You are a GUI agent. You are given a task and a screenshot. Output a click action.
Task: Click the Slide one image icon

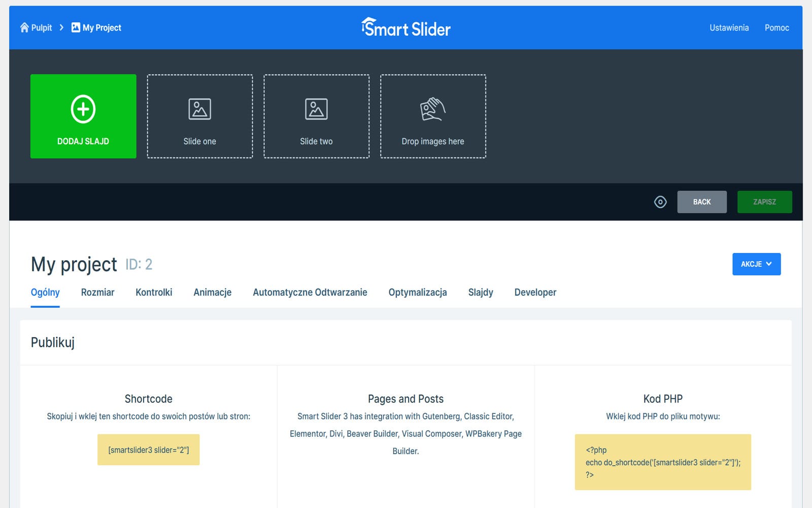click(200, 109)
